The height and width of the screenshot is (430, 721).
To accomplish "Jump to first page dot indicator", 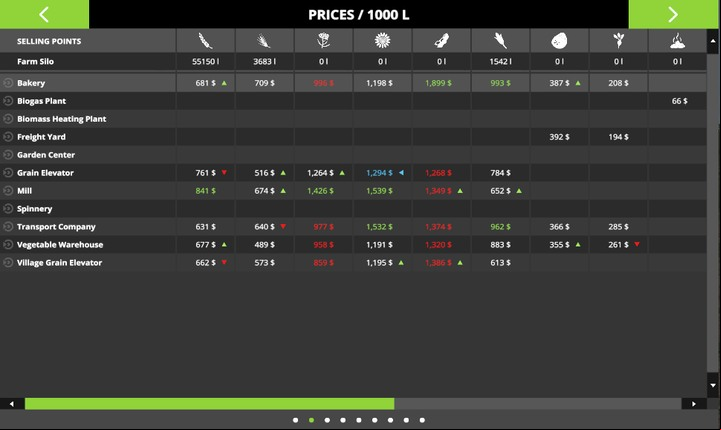I will pos(295,420).
